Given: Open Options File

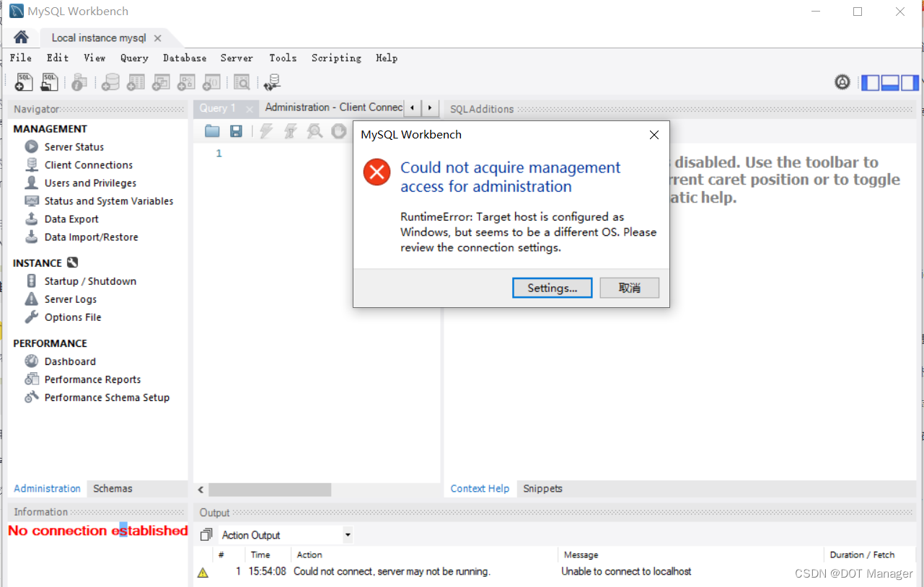Looking at the screenshot, I should tap(72, 317).
